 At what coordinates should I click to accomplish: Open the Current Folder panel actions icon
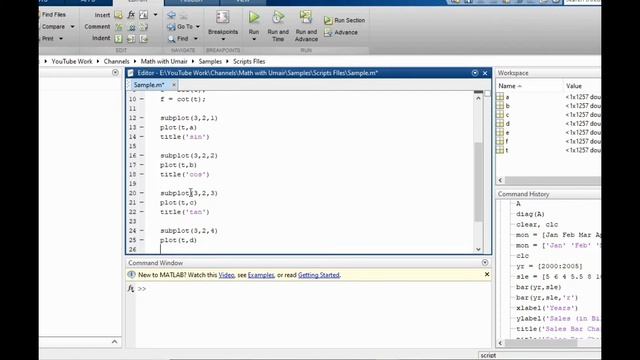click(115, 72)
